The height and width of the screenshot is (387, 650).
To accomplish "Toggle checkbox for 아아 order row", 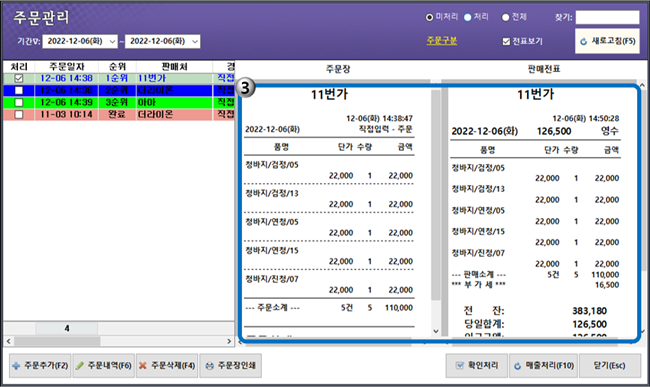I will click(19, 102).
